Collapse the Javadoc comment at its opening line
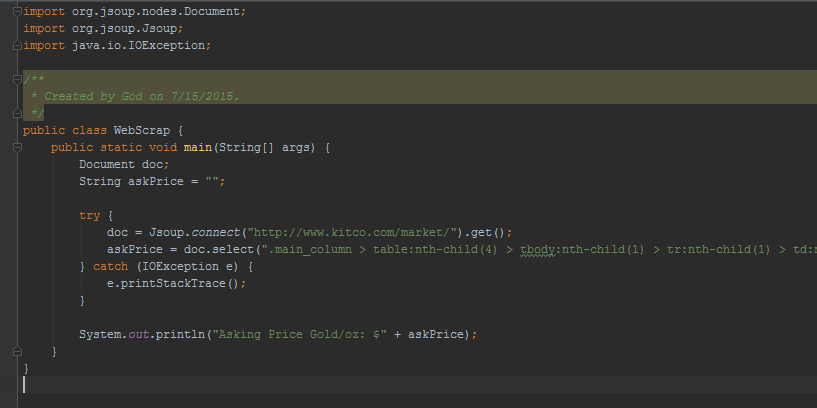The width and height of the screenshot is (817, 408). [18, 79]
